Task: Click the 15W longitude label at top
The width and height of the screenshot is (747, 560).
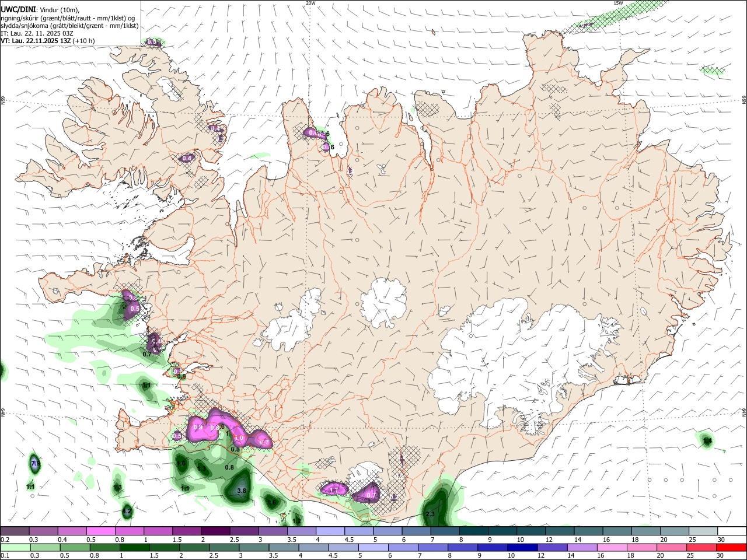Action: click(x=618, y=3)
